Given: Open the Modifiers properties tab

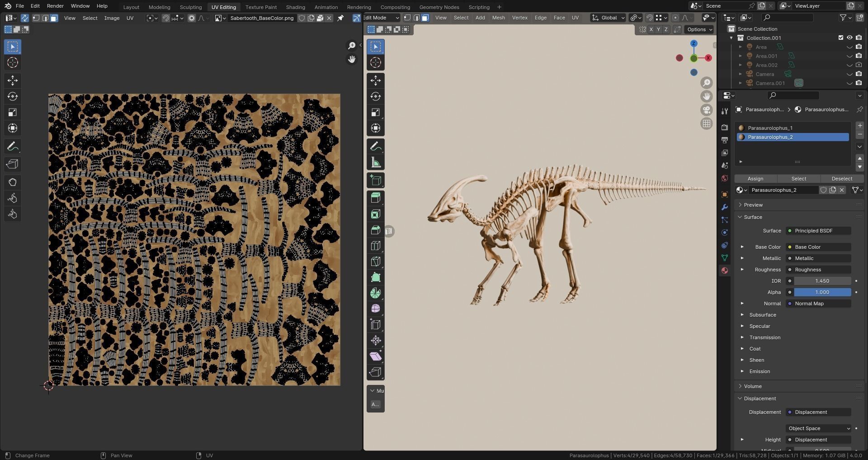Looking at the screenshot, I should tap(725, 207).
